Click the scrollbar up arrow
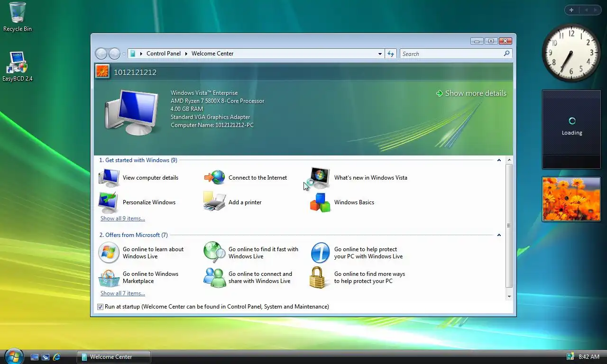The height and width of the screenshot is (364, 607). pos(509,160)
